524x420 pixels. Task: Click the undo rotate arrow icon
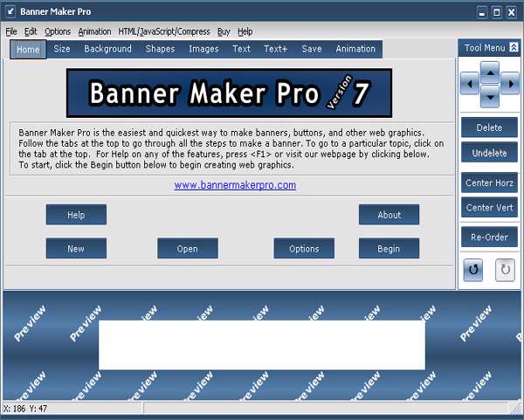tap(473, 270)
